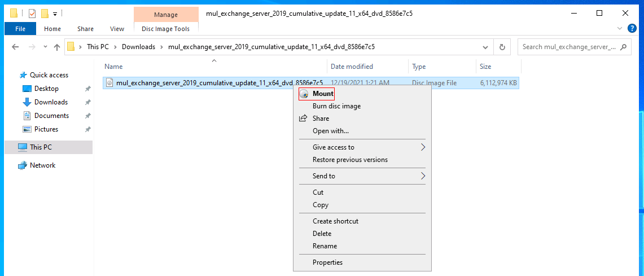Click the disc image file icon
644x276 pixels.
109,82
